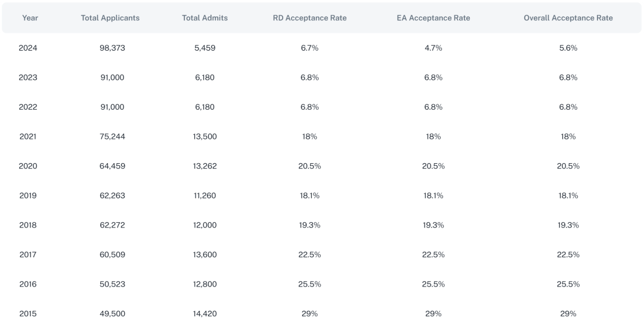Click the Overall Acceptance Rate header
This screenshot has width=644, height=327.
point(568,18)
